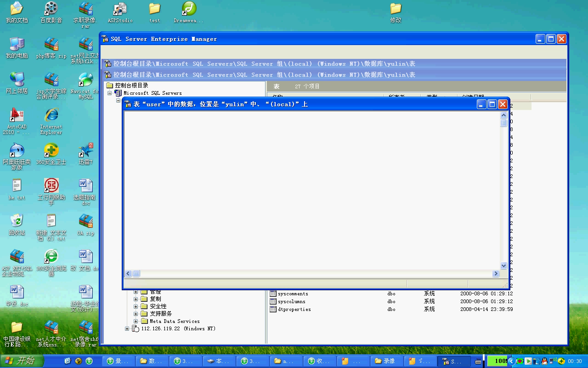Click the up arrow of data window vertical scrollbar
Screen dimensions: 588x368
pos(503,115)
